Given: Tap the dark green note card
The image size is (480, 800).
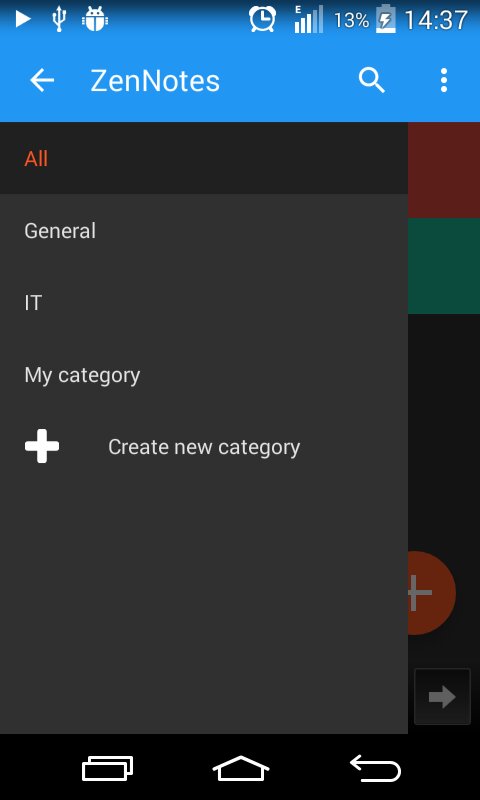Looking at the screenshot, I should tap(444, 266).
